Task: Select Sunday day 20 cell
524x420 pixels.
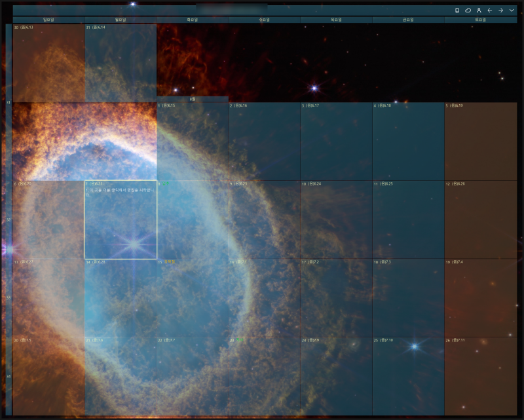Action: [x=48, y=376]
